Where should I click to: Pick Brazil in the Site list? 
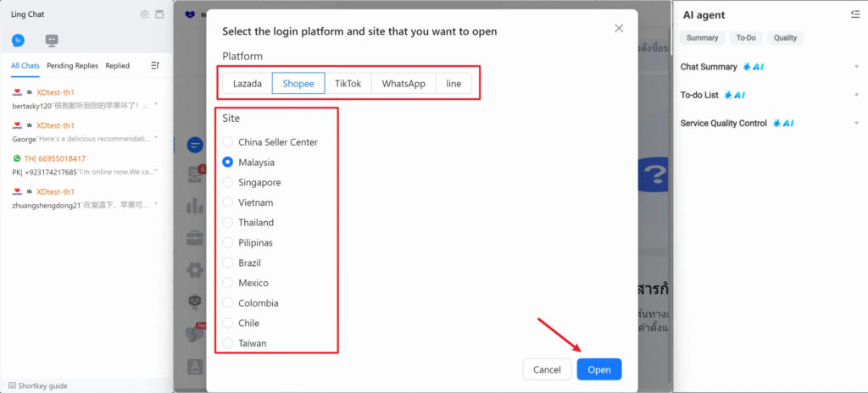(227, 263)
